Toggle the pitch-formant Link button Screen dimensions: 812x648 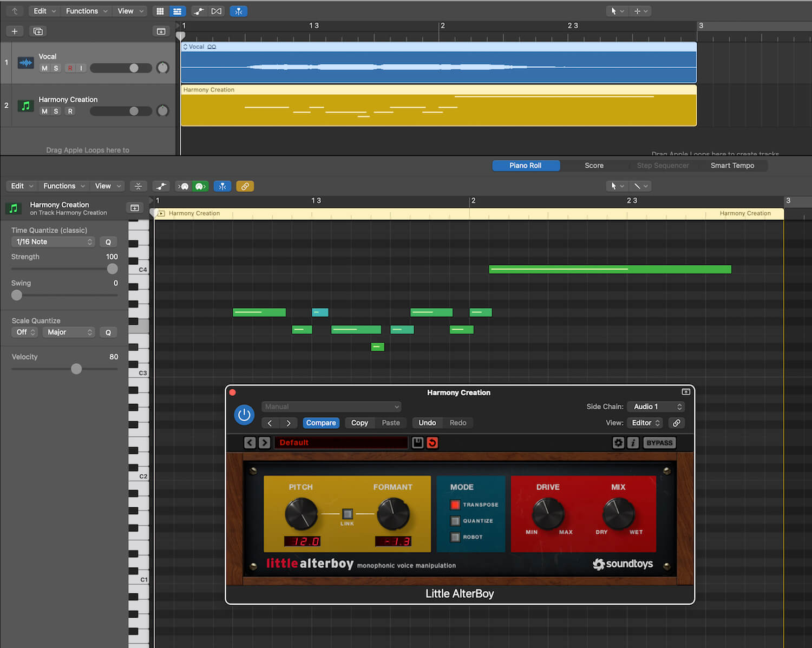point(348,514)
